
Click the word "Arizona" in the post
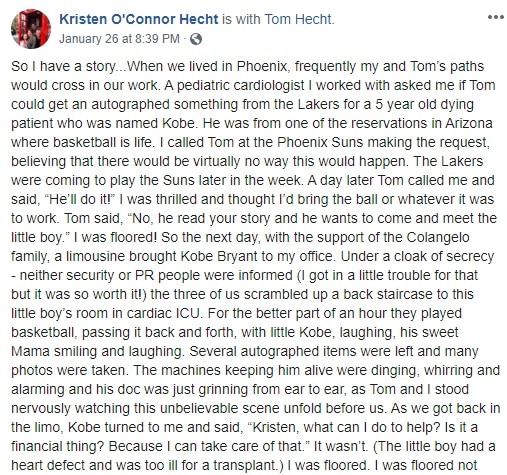[x=469, y=123]
